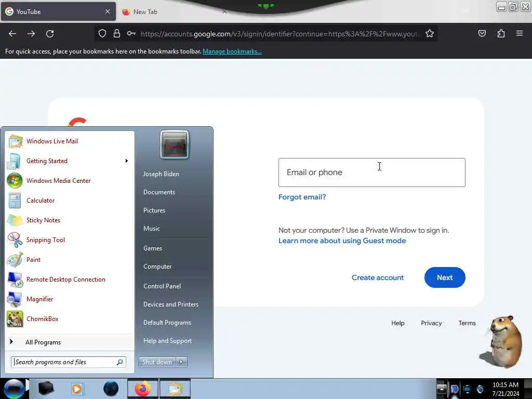
Task: Open shut down options arrow
Action: point(181,362)
